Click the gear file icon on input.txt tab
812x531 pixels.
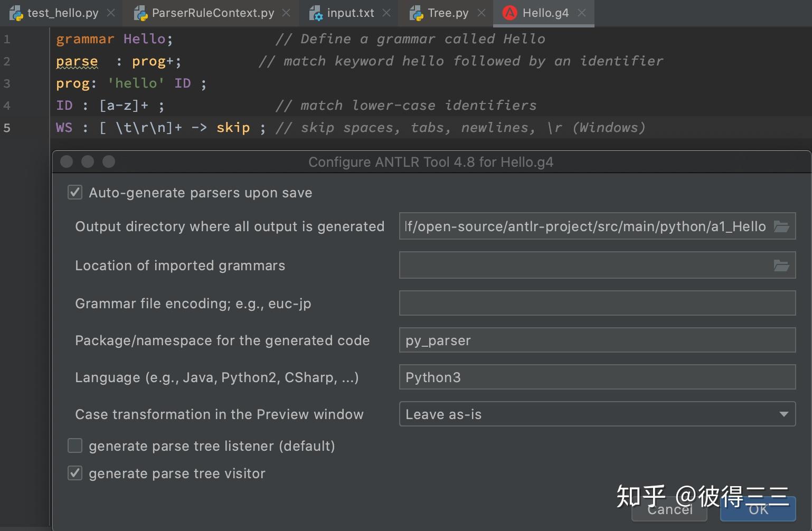click(x=316, y=12)
